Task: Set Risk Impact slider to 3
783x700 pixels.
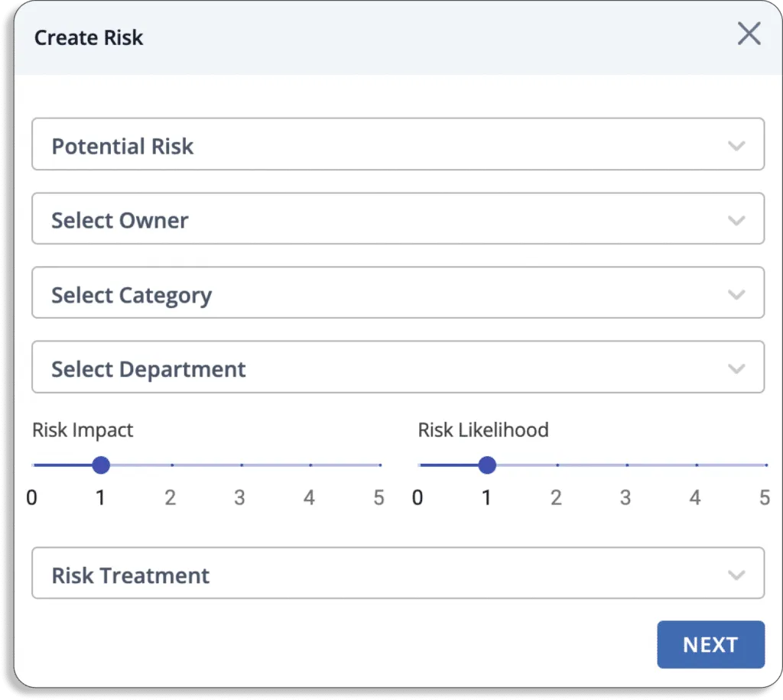Action: coord(242,465)
